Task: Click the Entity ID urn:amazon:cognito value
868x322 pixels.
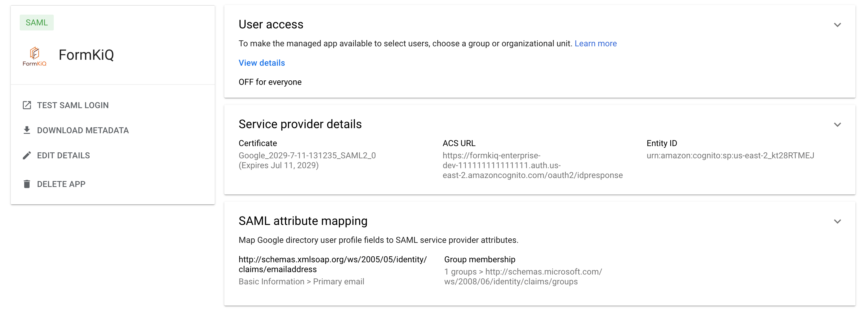Action: 730,155
